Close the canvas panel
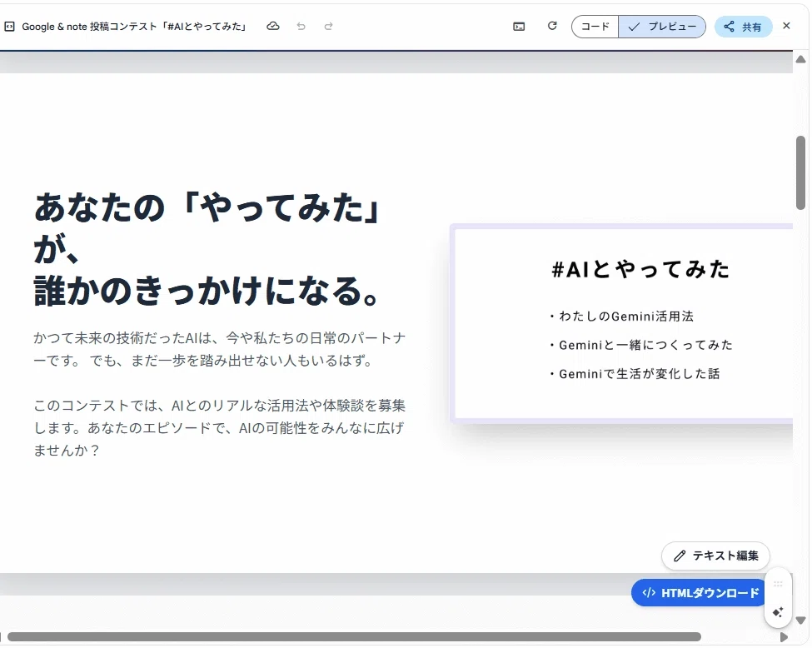The width and height of the screenshot is (812, 648). point(786,26)
